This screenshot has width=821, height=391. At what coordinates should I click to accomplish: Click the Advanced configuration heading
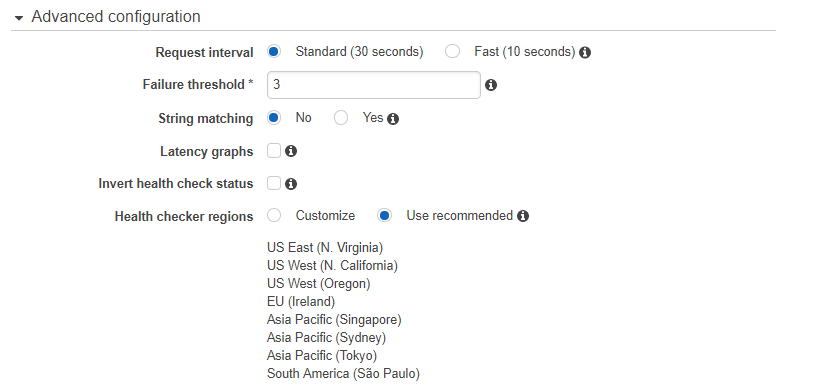116,17
